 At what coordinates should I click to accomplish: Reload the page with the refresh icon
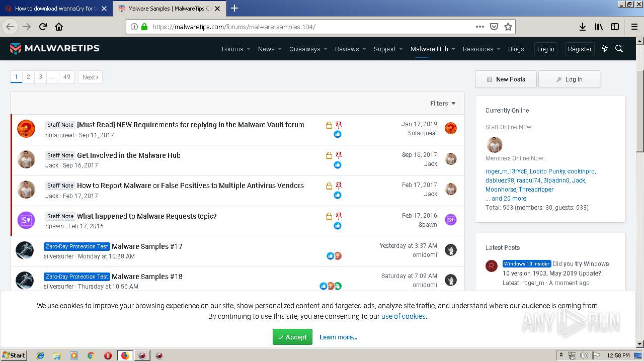(x=43, y=27)
